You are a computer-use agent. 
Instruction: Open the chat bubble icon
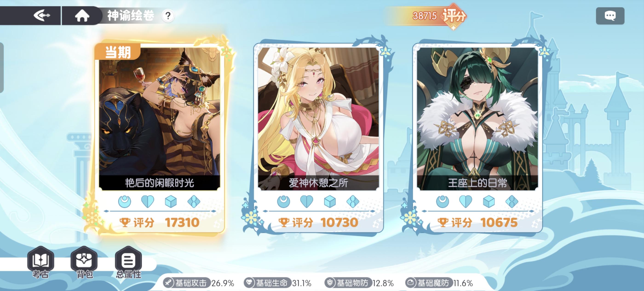610,16
